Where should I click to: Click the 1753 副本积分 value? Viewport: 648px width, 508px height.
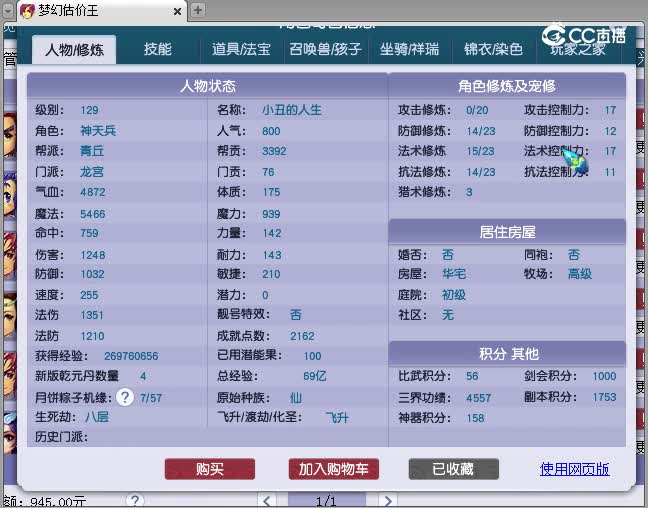(604, 397)
